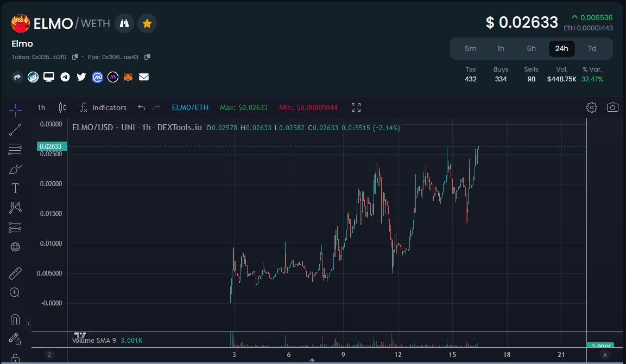Image resolution: width=626 pixels, height=364 pixels.
Task: Collapse the drawing toolbar chevron
Action: click(x=28, y=323)
